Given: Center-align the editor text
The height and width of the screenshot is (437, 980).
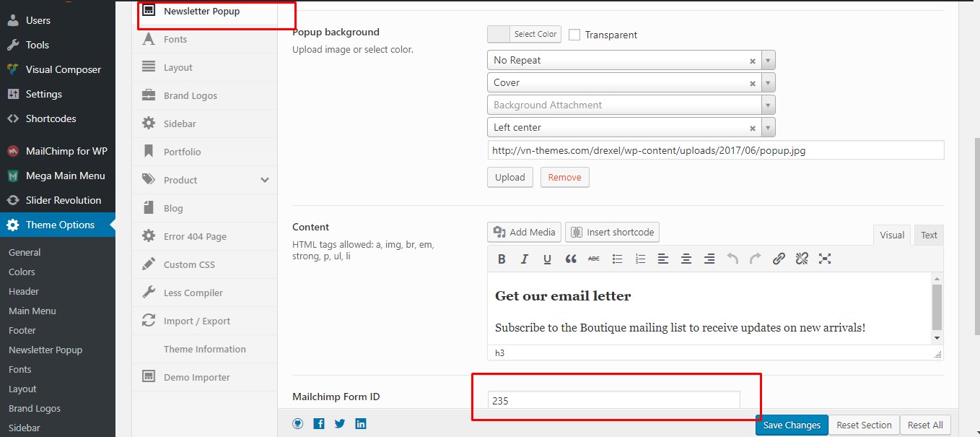Looking at the screenshot, I should tap(686, 259).
